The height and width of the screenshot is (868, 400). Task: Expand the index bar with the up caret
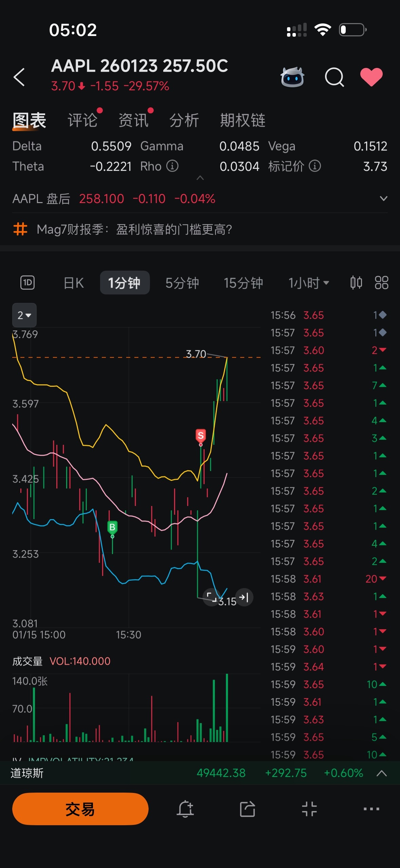[x=382, y=773]
